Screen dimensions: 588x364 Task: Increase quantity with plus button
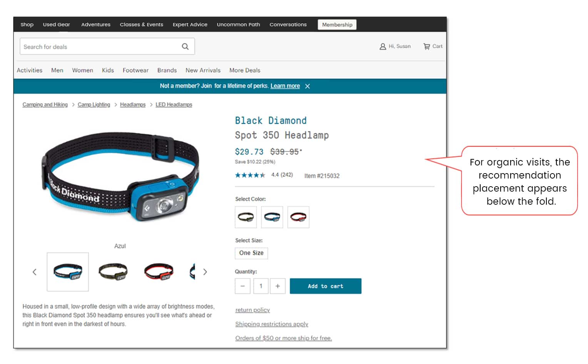[x=277, y=286]
